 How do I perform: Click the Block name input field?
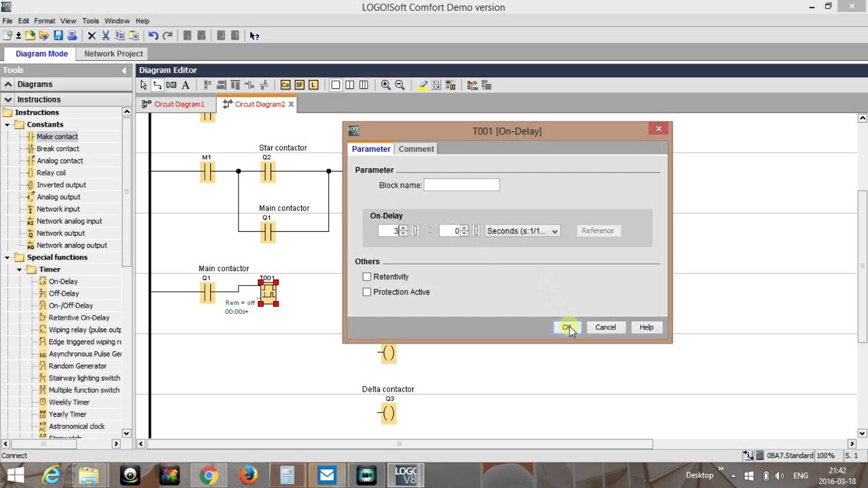(x=462, y=185)
